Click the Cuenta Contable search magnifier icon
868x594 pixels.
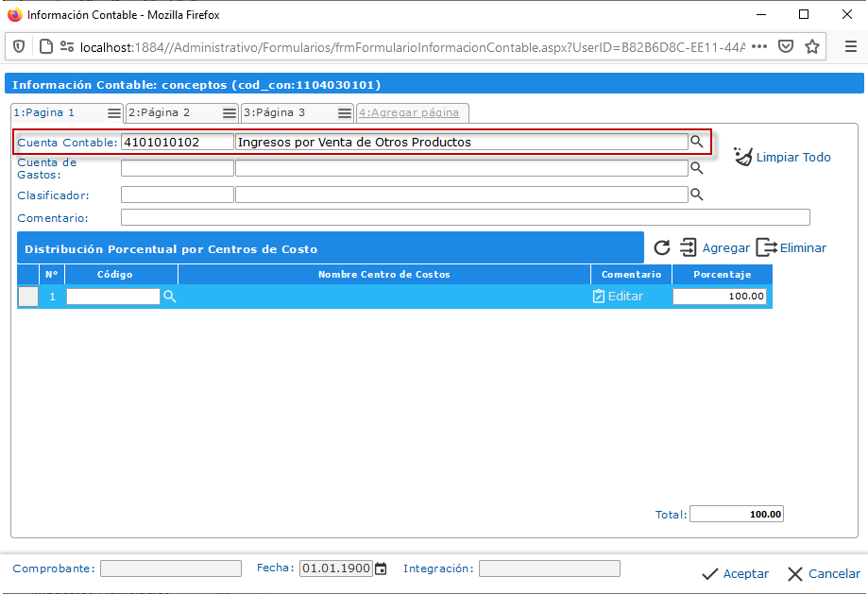[696, 142]
